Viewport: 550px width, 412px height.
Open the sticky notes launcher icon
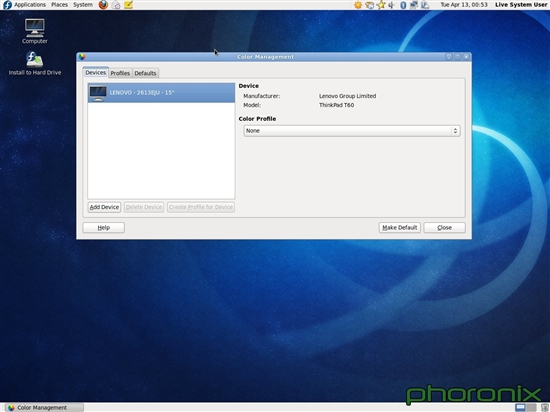(128, 5)
